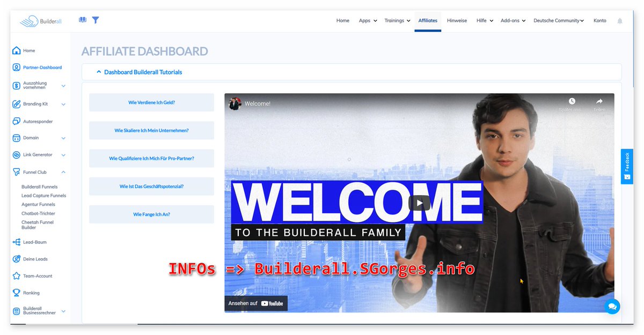
Task: Click the video Später ansehen clock icon
Action: click(x=572, y=101)
